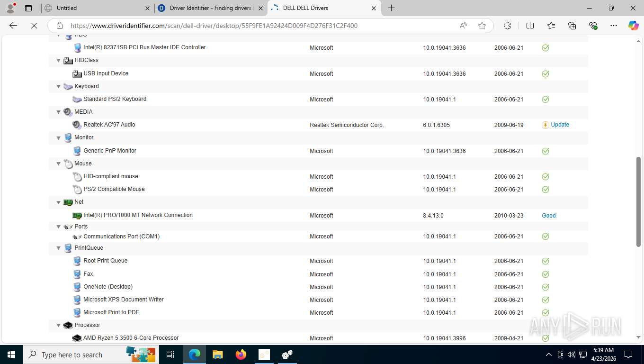Close the DELL DELL Drivers tab

(374, 8)
